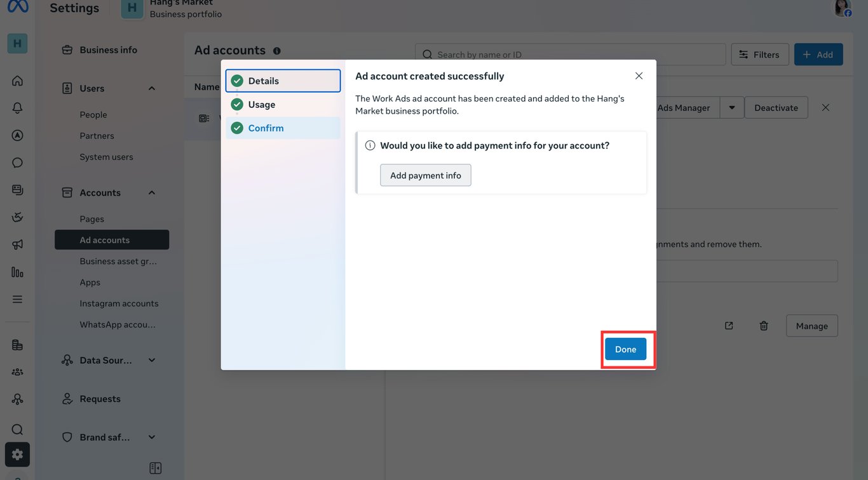Click the info icon beside Ad accounts heading

pos(276,51)
